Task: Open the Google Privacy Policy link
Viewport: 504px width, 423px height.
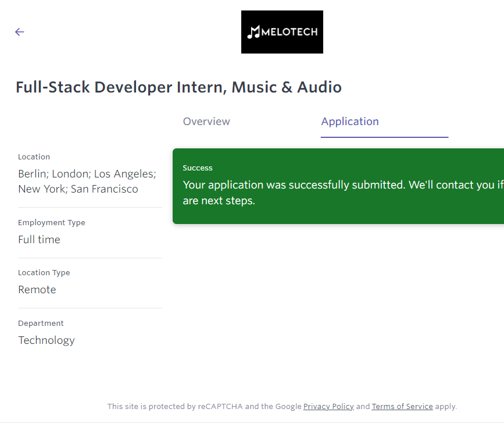Action: click(328, 407)
